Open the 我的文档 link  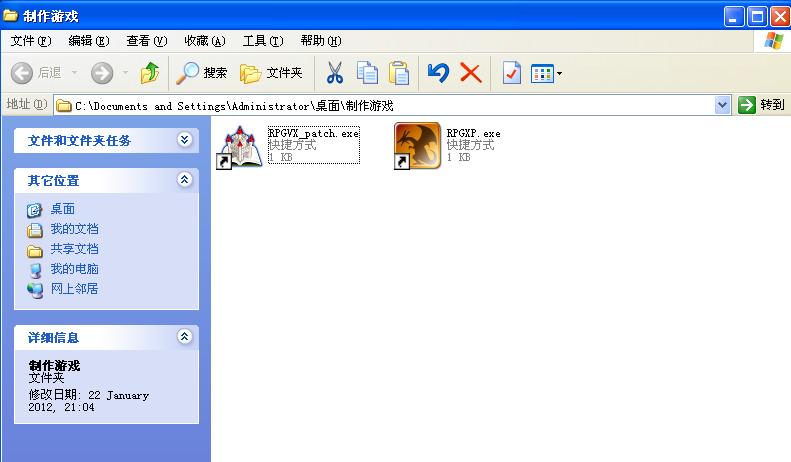pyautogui.click(x=74, y=229)
